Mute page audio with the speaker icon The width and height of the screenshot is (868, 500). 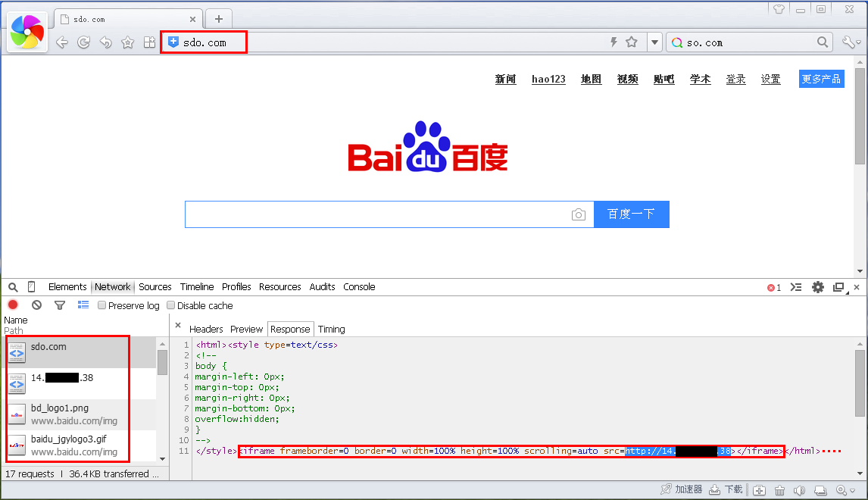tap(799, 489)
